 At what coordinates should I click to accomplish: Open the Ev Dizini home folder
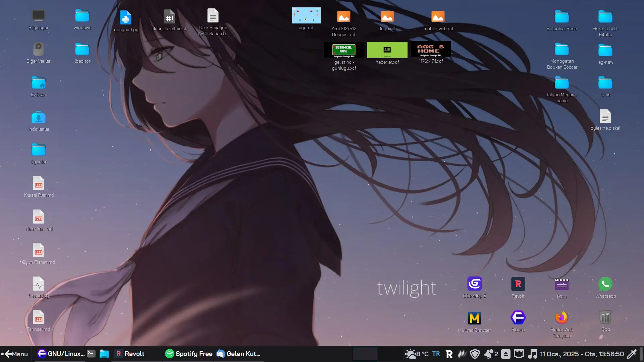click(39, 86)
